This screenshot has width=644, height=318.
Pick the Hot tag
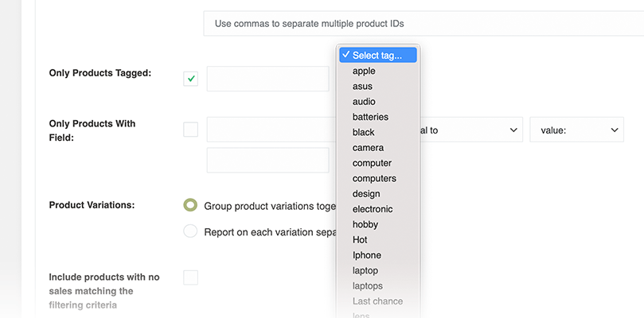coord(361,239)
